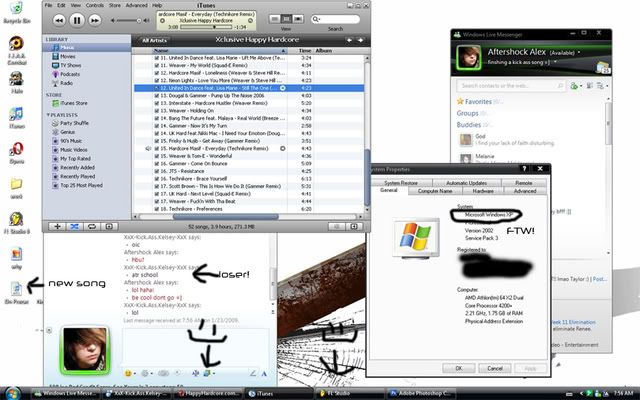Click the All Artists button in iTunes
Image resolution: width=640 pixels, height=400 pixels.
pyautogui.click(x=155, y=40)
